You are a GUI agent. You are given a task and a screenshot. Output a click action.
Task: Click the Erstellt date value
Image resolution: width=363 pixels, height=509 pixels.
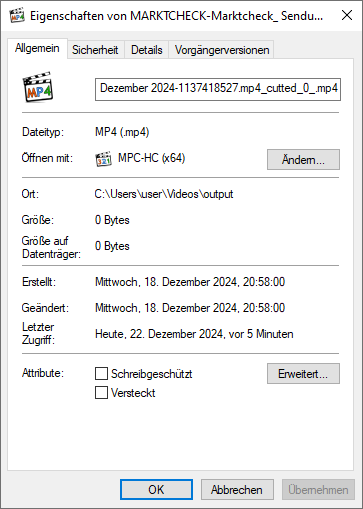click(190, 282)
